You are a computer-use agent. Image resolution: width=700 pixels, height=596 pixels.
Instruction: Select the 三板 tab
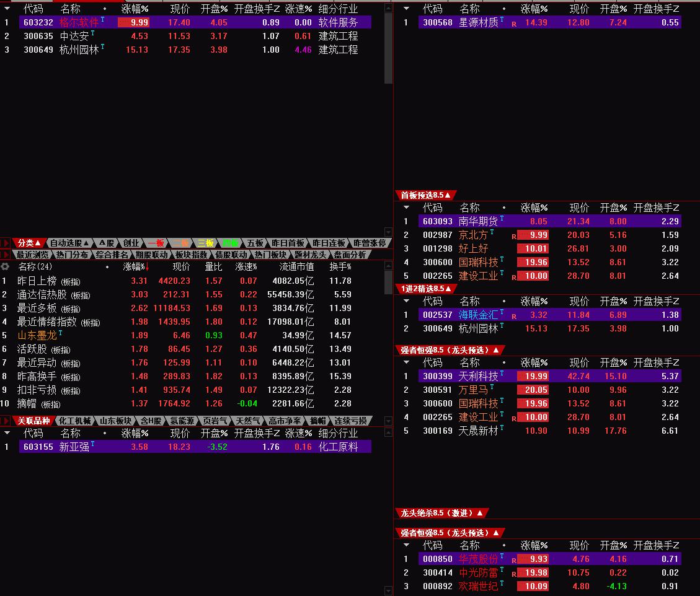pyautogui.click(x=205, y=243)
